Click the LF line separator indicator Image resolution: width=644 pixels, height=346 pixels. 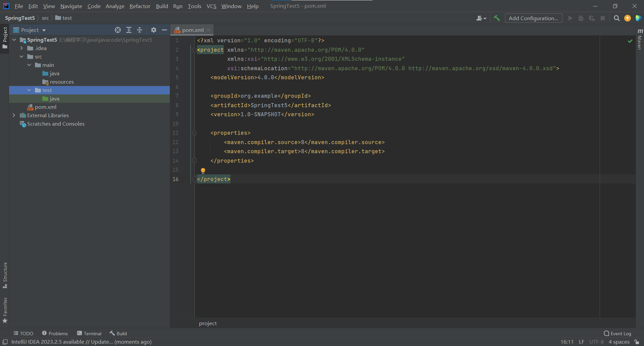(582, 342)
